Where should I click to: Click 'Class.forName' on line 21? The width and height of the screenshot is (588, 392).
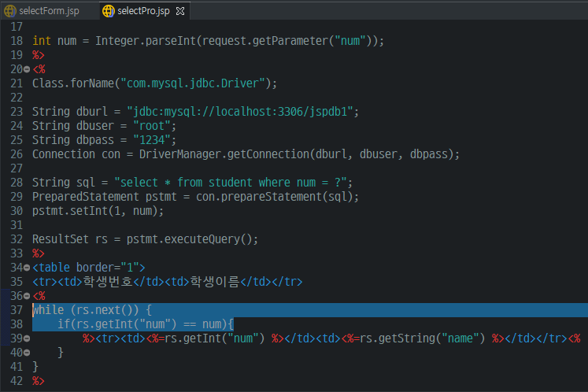pyautogui.click(x=73, y=83)
